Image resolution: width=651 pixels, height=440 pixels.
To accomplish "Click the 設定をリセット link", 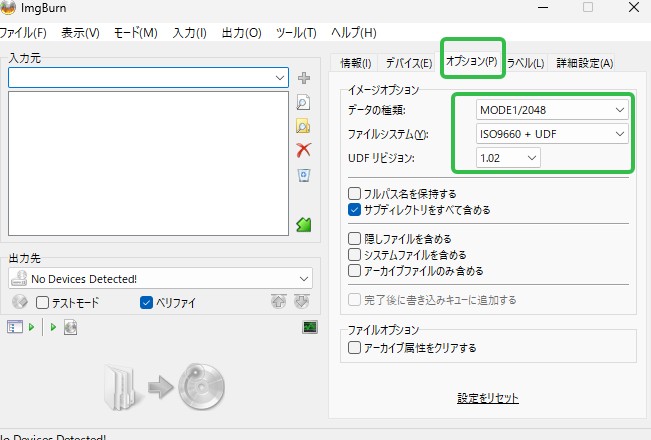I will point(488,398).
